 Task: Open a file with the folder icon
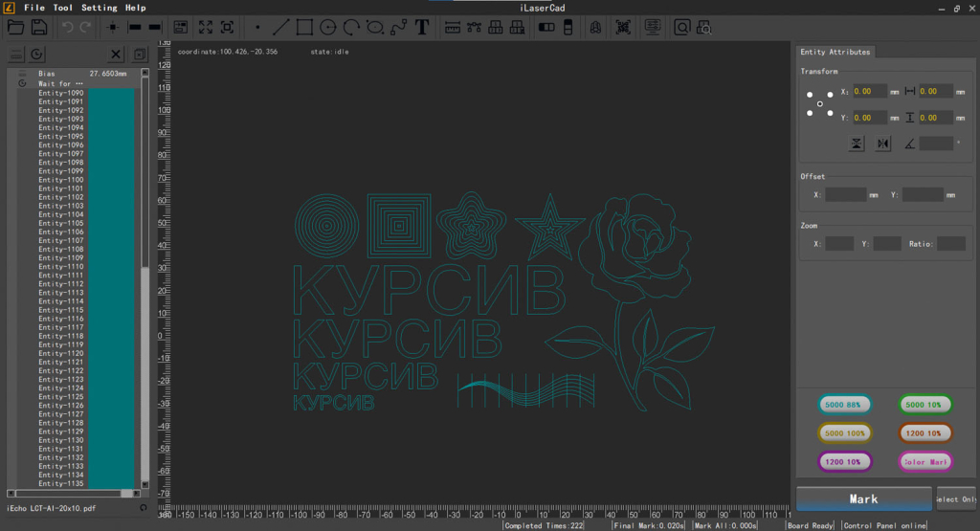point(15,27)
